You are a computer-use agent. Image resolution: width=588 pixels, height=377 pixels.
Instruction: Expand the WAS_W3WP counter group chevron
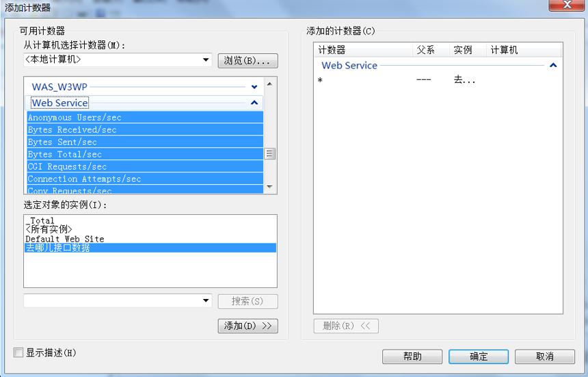[x=254, y=87]
